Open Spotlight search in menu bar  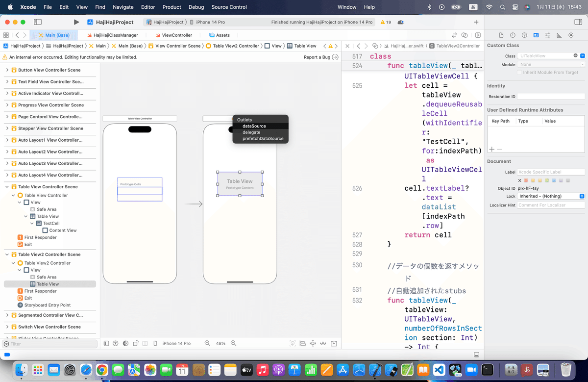(503, 7)
